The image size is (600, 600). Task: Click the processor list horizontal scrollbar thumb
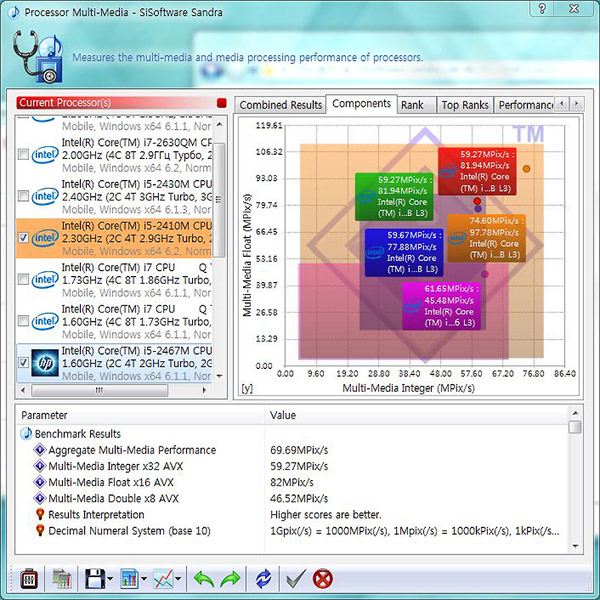point(99,390)
